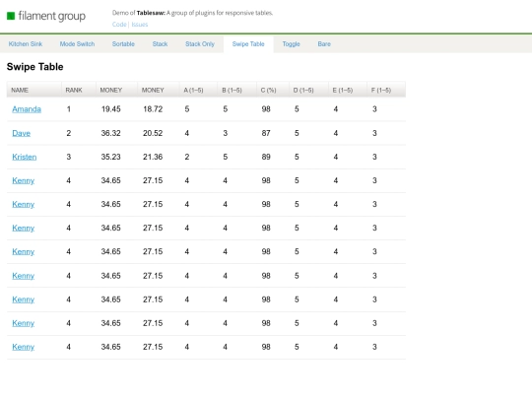Viewport: 532px width, 399px height.
Task: Click the D (1–5) column header
Action: point(308,90)
